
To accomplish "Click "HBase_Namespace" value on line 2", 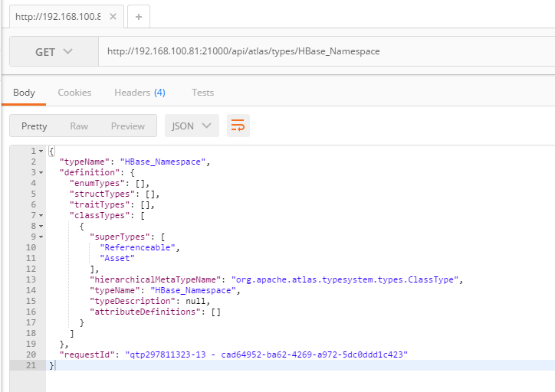I will click(163, 162).
